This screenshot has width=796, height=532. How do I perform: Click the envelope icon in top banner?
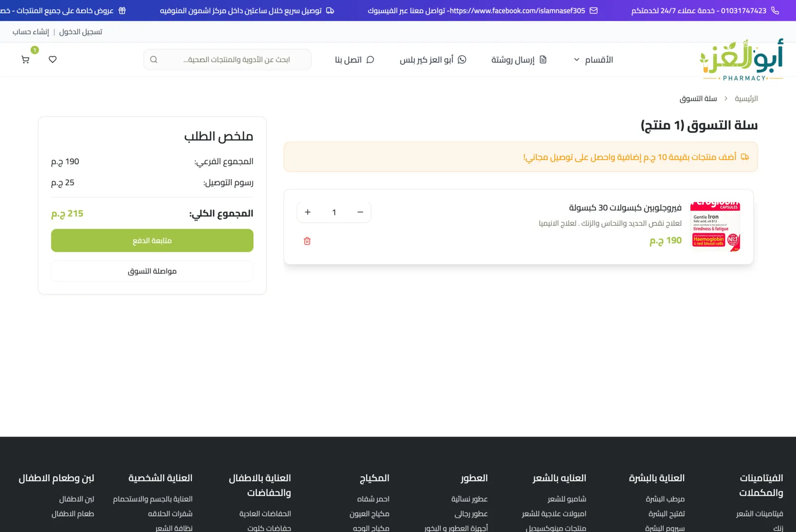594,10
